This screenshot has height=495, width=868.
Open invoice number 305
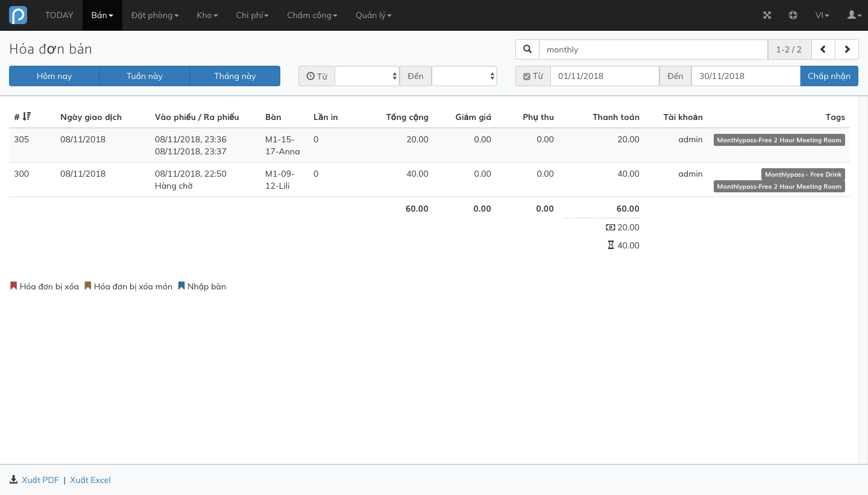click(x=22, y=139)
